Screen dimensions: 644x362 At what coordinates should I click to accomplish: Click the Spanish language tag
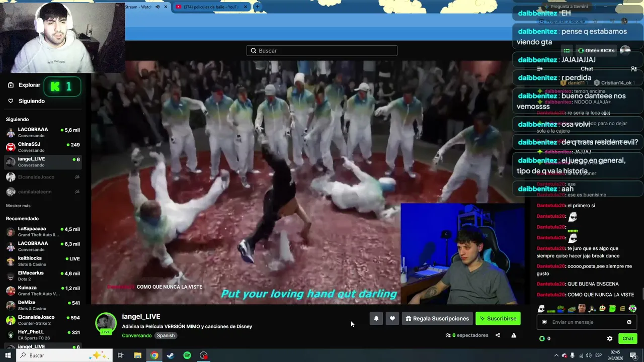click(166, 336)
